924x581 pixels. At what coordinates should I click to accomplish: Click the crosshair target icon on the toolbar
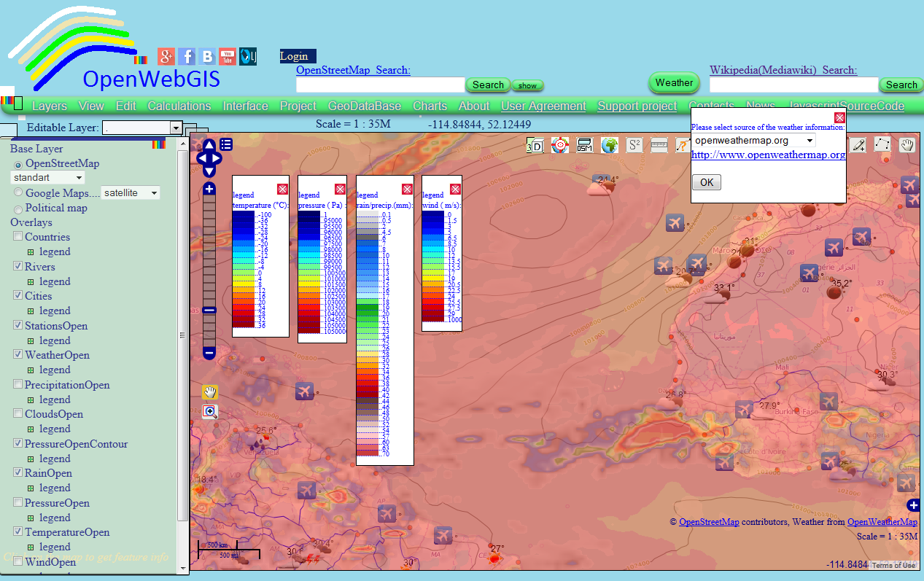click(x=559, y=145)
